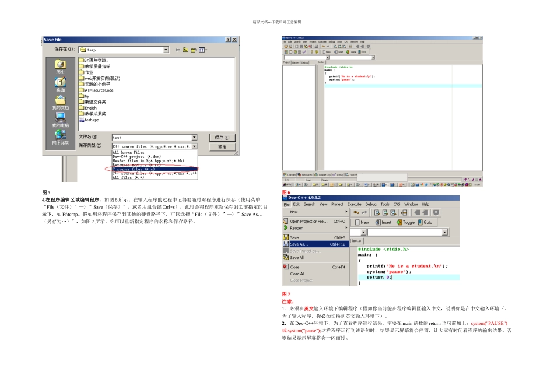Click the Go to Line toolbar icon in Figure 7
The width and height of the screenshot is (554, 392).
pyautogui.click(x=404, y=212)
